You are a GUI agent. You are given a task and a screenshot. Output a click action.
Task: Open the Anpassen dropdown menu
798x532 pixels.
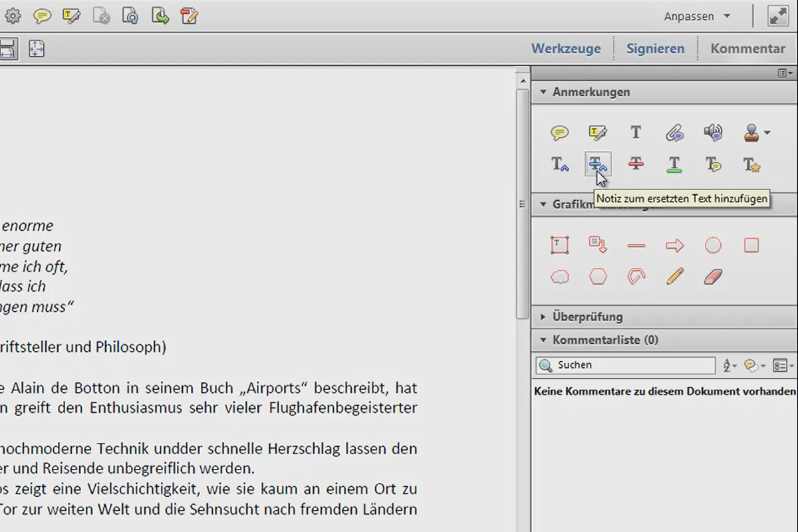(697, 16)
